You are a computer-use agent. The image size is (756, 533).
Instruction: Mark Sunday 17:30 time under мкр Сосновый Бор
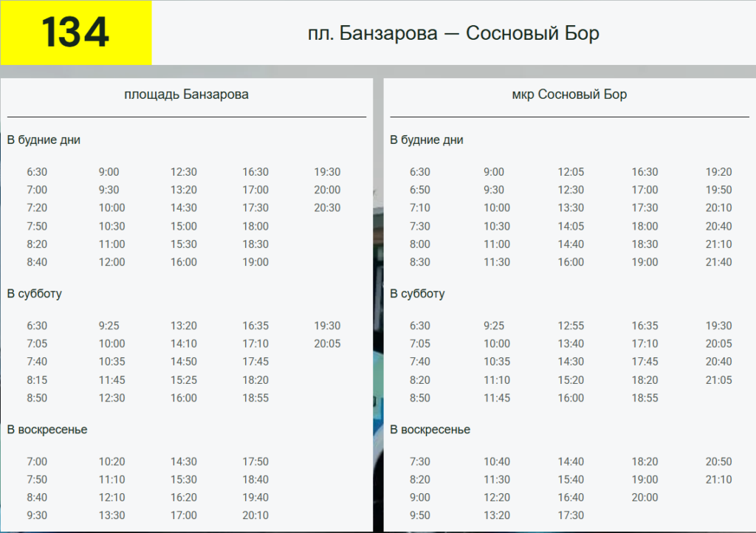pyautogui.click(x=571, y=515)
